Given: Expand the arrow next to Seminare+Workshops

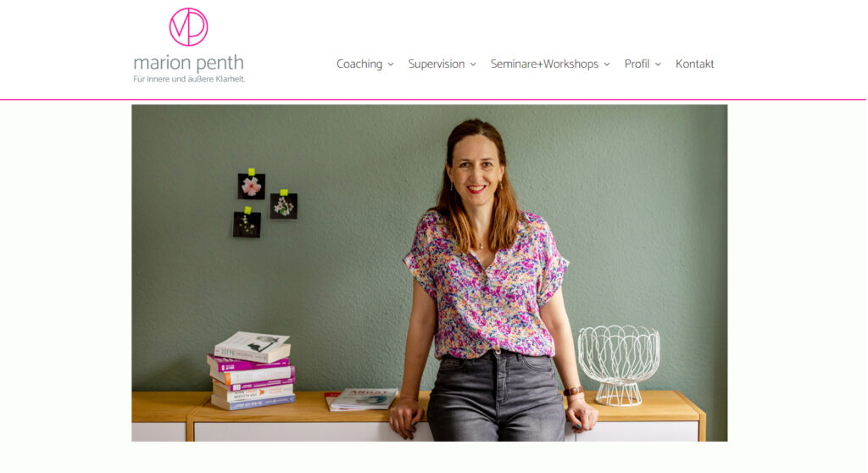Looking at the screenshot, I should coord(607,64).
